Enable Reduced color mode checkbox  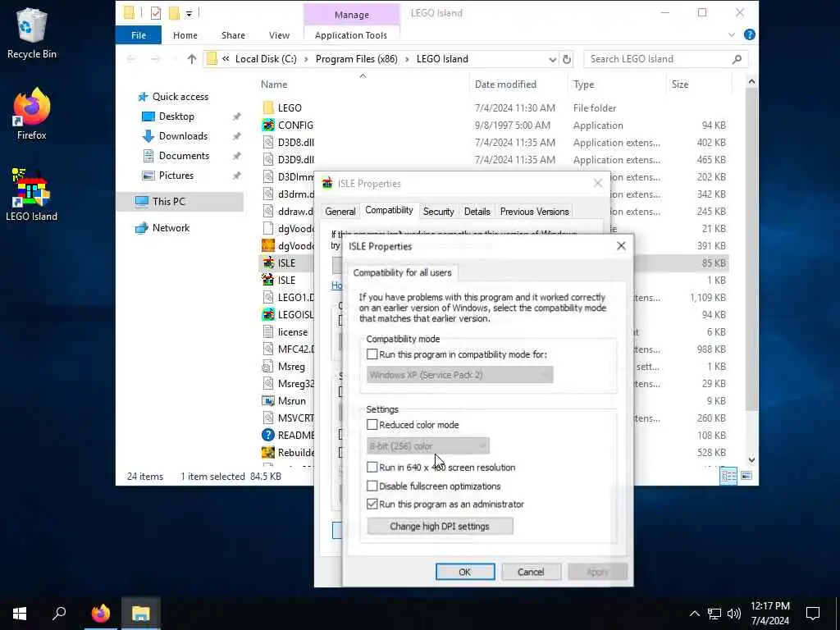coord(372,424)
